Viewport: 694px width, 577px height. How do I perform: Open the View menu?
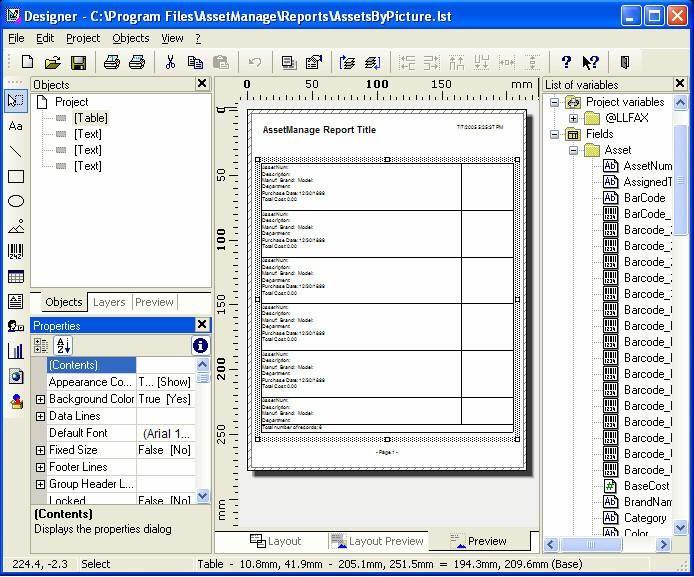coord(172,38)
